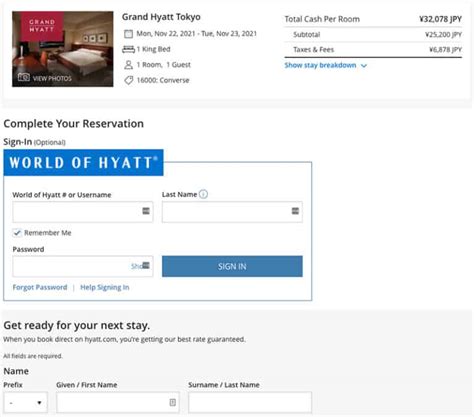Open the Prefix dropdown
This screenshot has width=474, height=417.
pos(26,402)
